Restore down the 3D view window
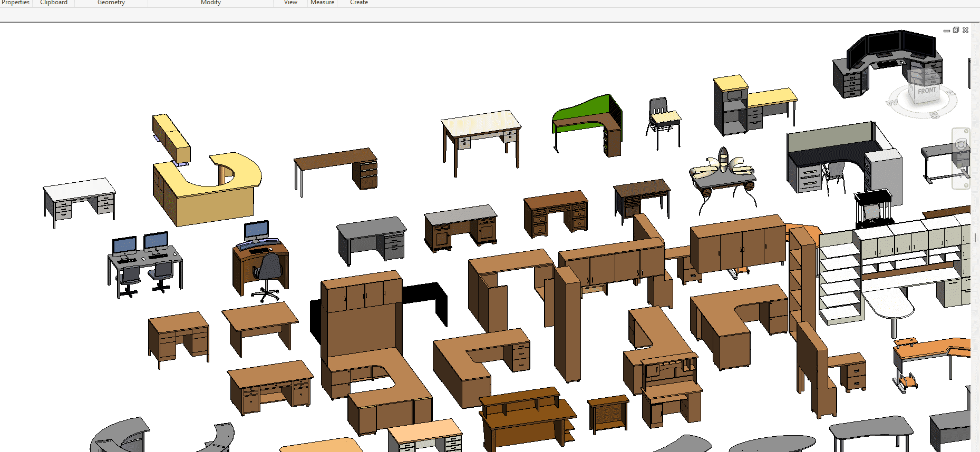Image resolution: width=980 pixels, height=452 pixels. [x=956, y=30]
